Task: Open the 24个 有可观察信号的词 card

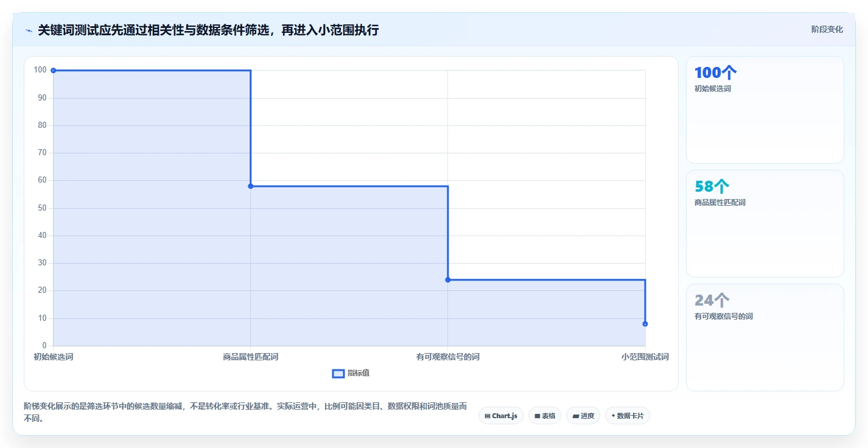Action: pos(765,338)
